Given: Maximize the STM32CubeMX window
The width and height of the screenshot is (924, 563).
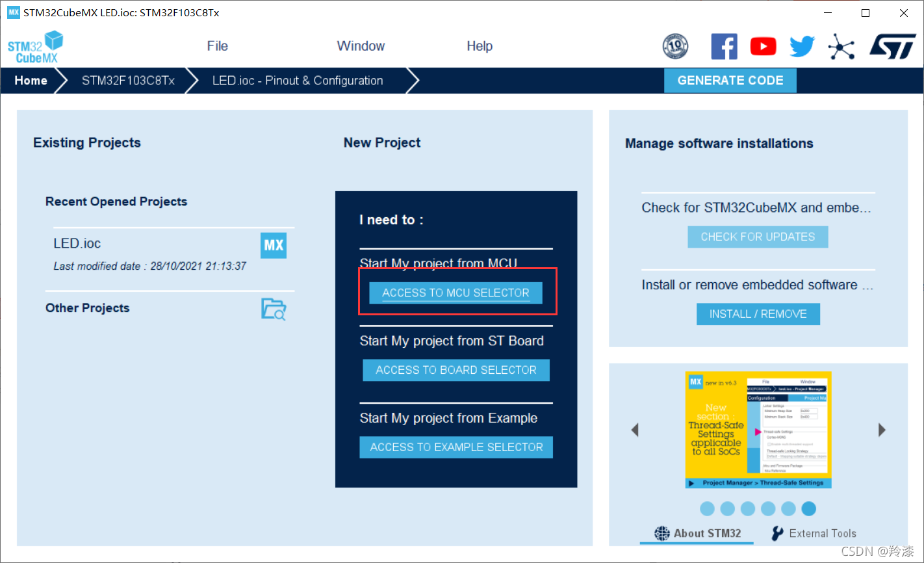Looking at the screenshot, I should click(x=866, y=13).
